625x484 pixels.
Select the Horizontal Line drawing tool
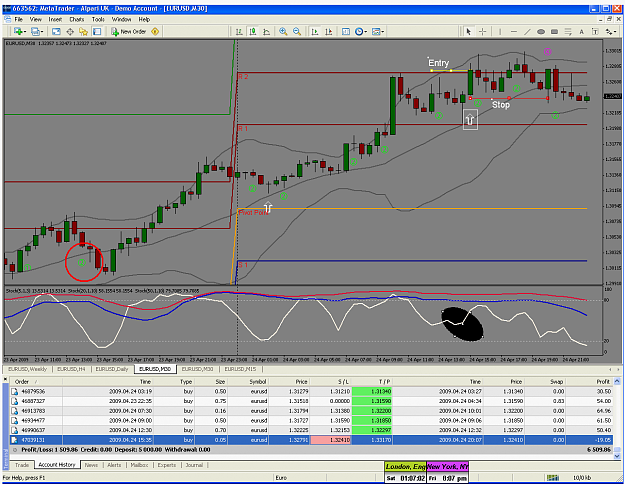(513, 31)
